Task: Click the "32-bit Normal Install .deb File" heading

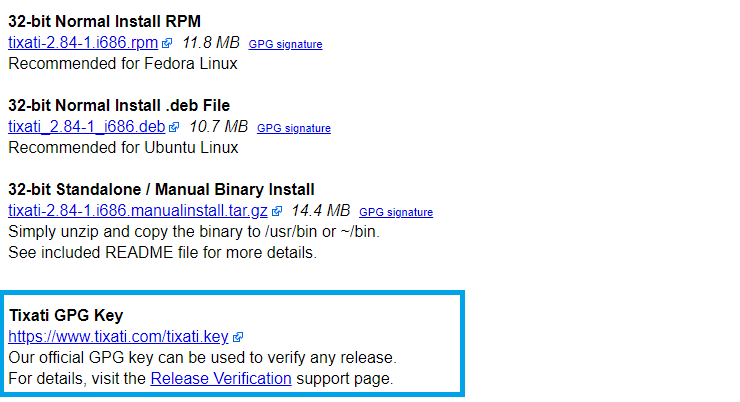Action: [119, 105]
